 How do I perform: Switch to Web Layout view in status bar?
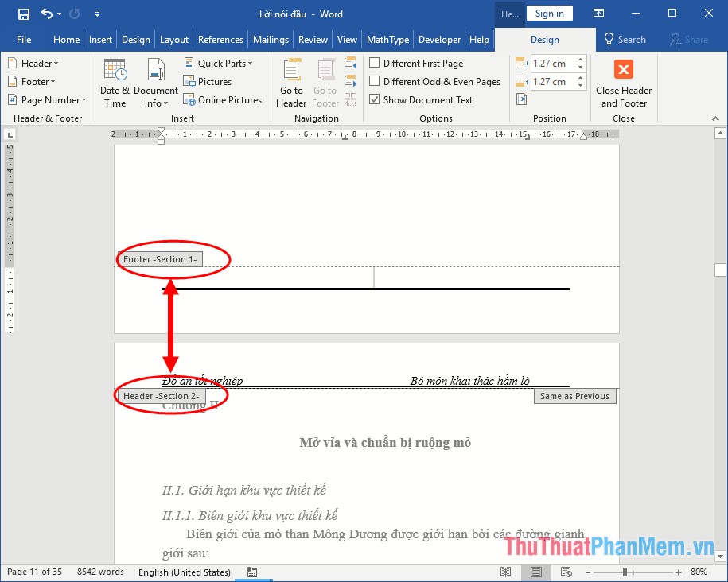(566, 572)
